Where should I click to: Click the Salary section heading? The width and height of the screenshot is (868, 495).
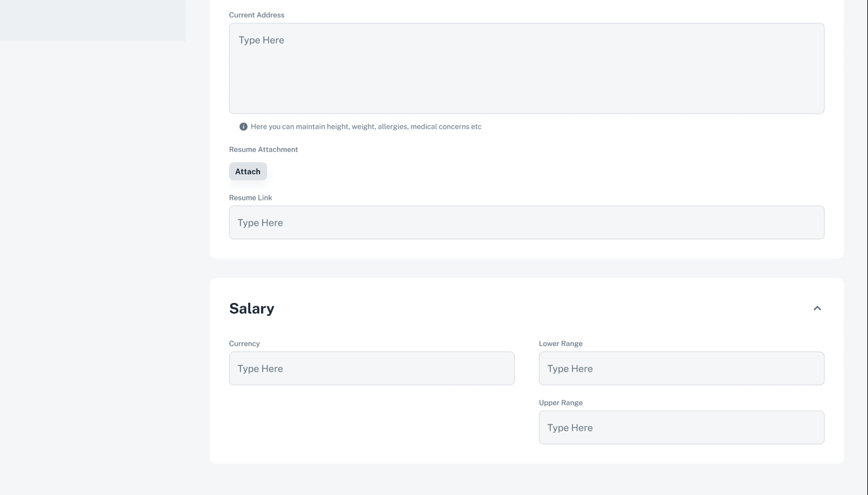tap(252, 309)
